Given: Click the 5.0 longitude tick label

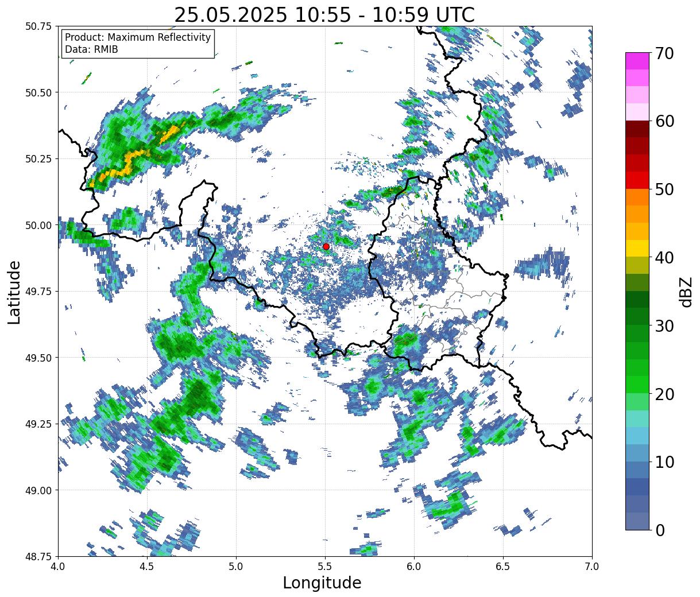Looking at the screenshot, I should click(x=236, y=567).
